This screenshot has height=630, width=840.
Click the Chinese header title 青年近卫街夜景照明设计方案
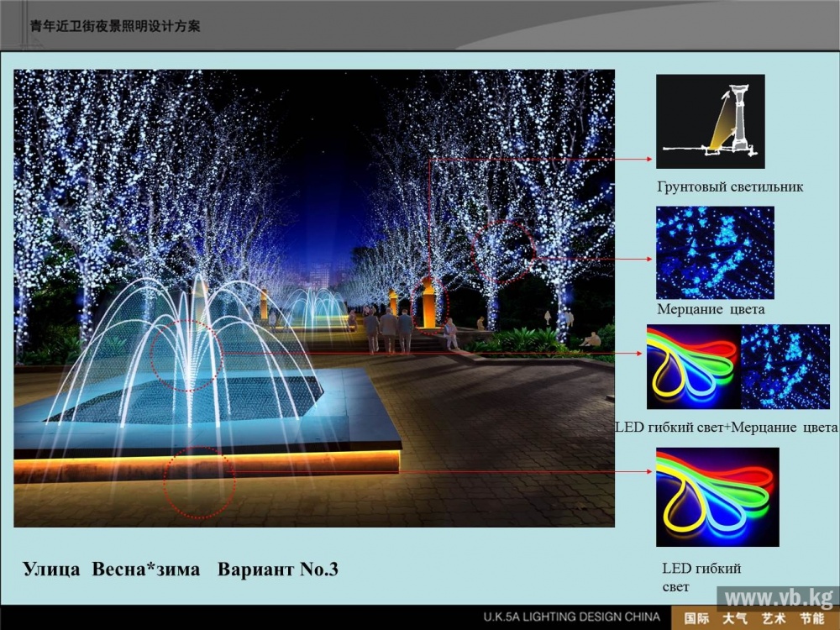115,26
